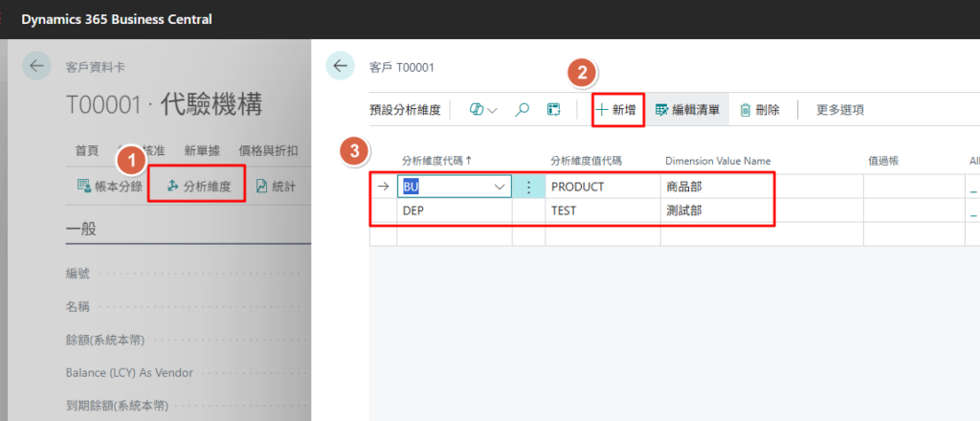Open 更多選項 (More options)
This screenshot has height=421, width=980.
840,110
